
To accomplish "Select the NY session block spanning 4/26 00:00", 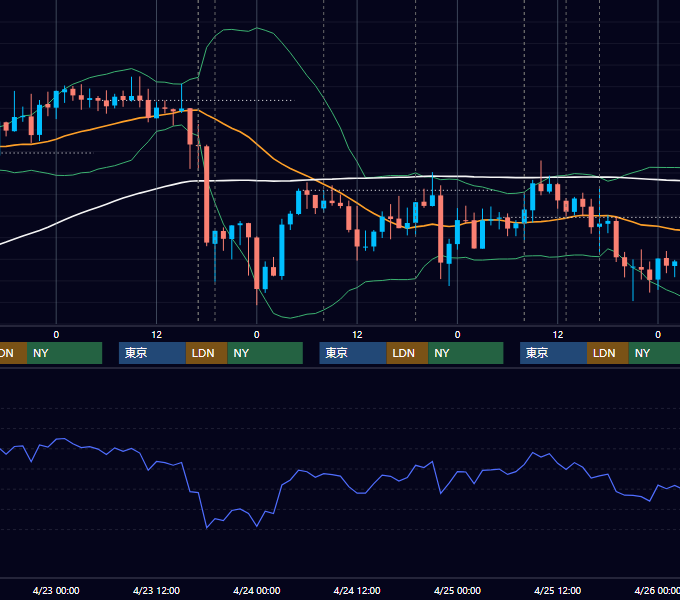I will pyautogui.click(x=654, y=353).
